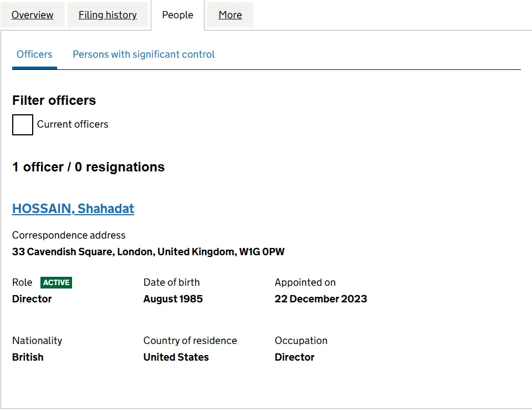Viewport: 532px width, 410px height.
Task: Click the Director value under Occupation
Action: [294, 357]
